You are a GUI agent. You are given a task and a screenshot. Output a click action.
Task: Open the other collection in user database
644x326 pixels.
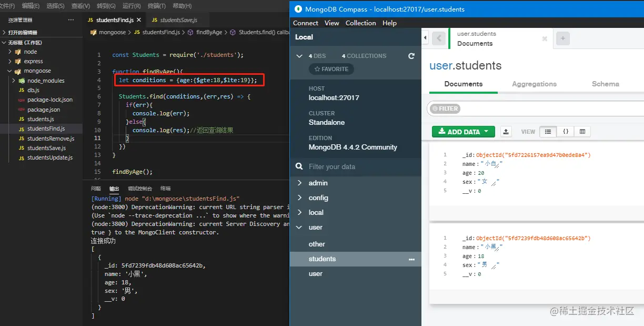coord(317,244)
